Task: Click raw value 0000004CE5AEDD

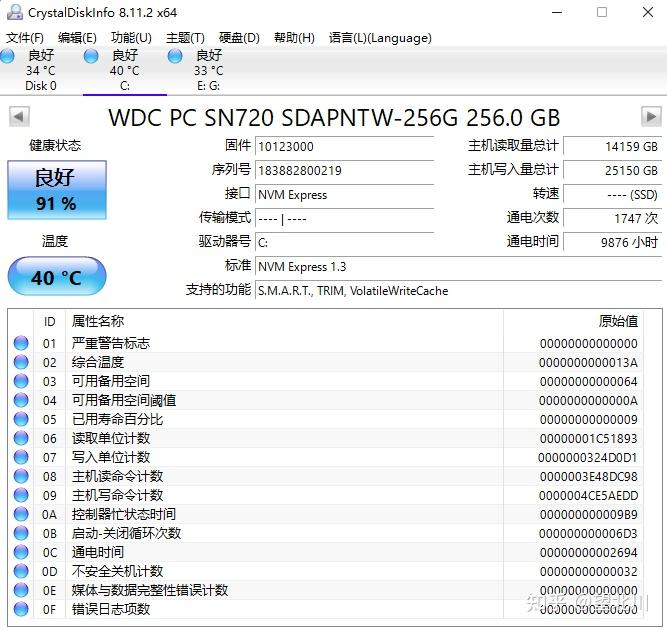Action: coord(588,495)
